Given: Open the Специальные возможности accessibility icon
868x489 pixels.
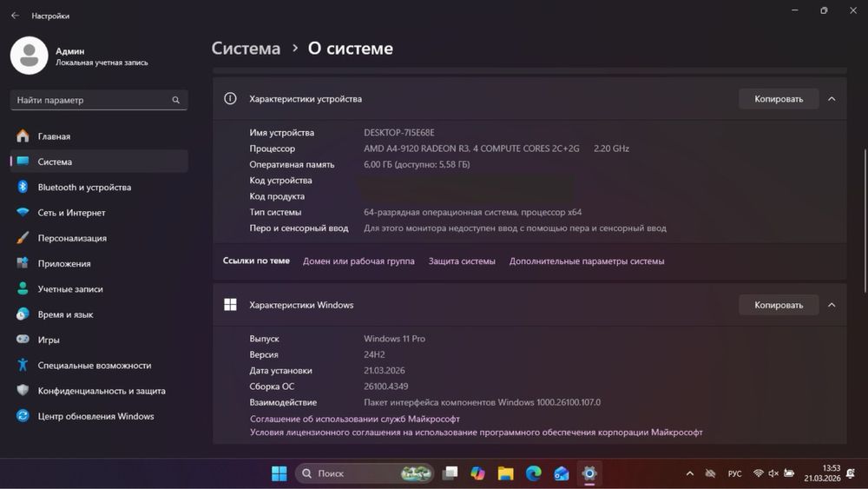Looking at the screenshot, I should coord(23,365).
